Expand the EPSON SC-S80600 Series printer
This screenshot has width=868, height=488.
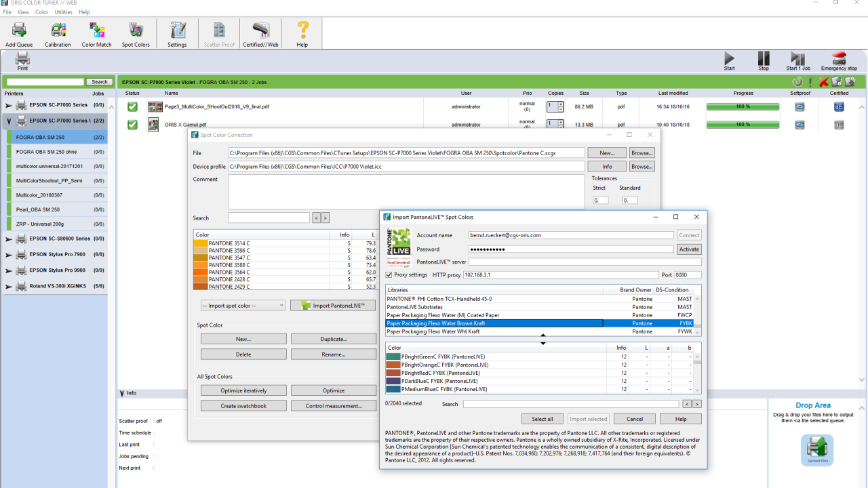tap(9, 239)
